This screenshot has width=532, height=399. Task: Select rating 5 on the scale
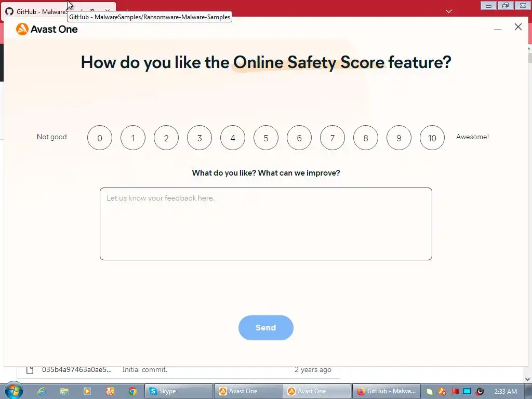tap(266, 138)
